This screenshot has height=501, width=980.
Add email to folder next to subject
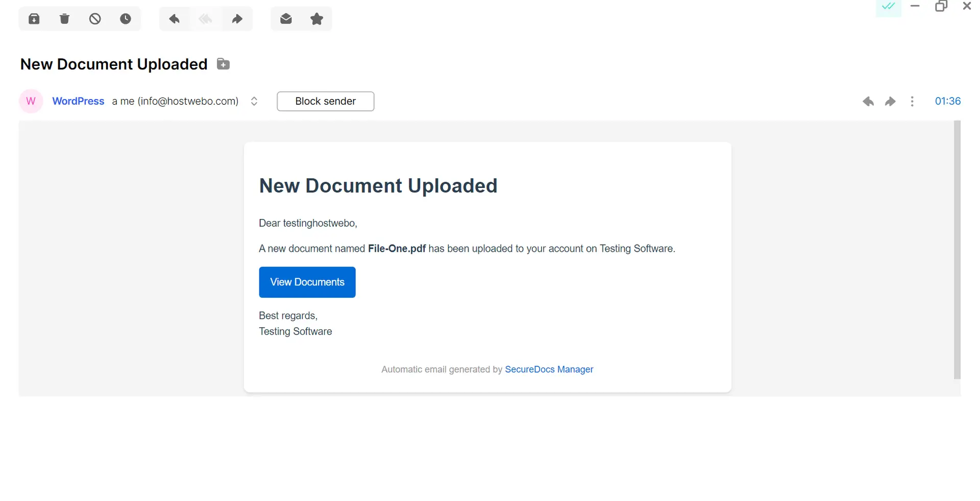point(223,64)
